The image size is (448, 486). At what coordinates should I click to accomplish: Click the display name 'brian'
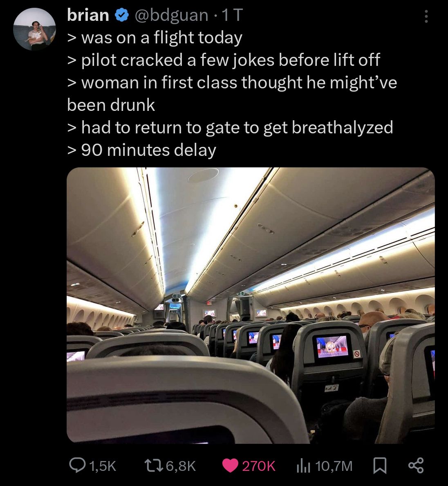pos(88,15)
